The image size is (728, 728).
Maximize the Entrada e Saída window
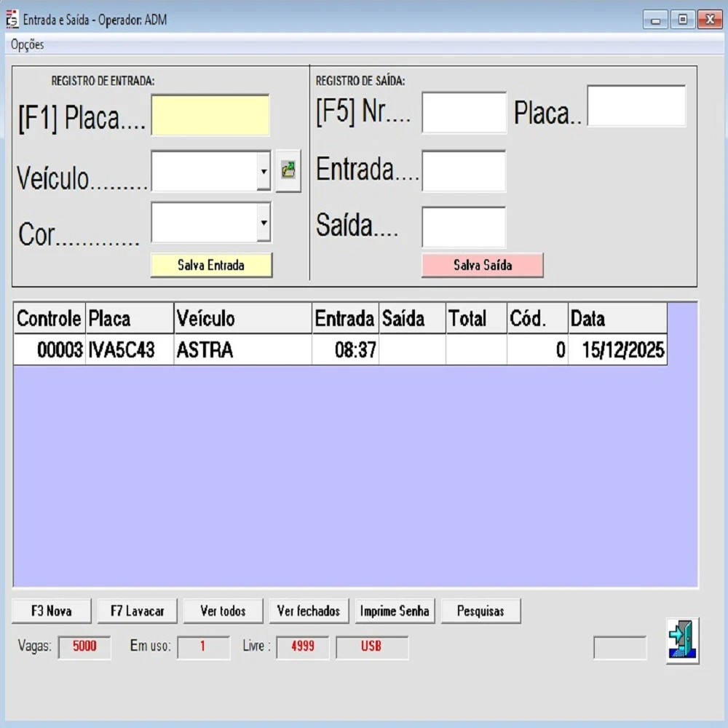(x=682, y=20)
